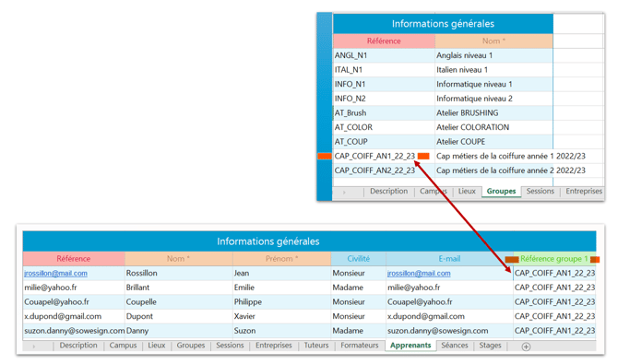Click the sheet scroll arrow in the Groupes window
This screenshot has width=618, height=364.
pyautogui.click(x=344, y=193)
